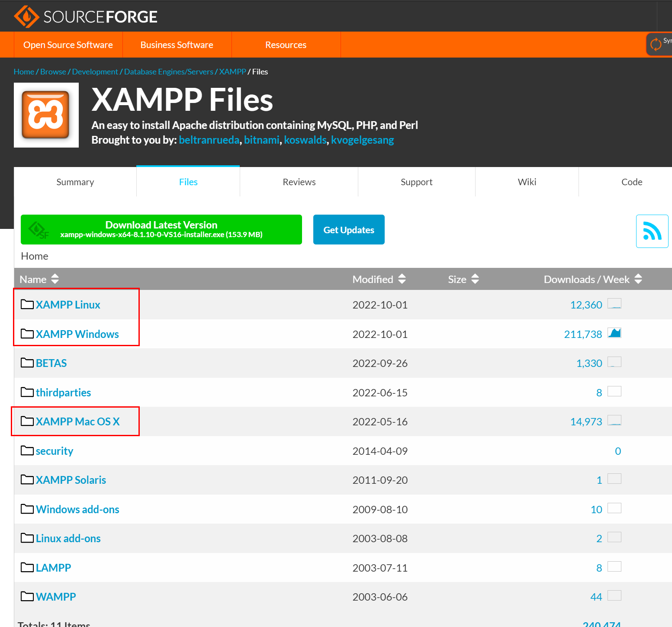Open the XAMPP Solaris folder link
Screen dimensions: 672x627
pyautogui.click(x=71, y=480)
